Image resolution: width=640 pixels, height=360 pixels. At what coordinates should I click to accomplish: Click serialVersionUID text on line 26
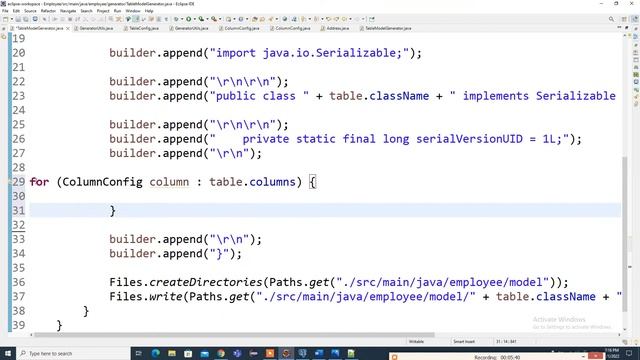point(469,139)
